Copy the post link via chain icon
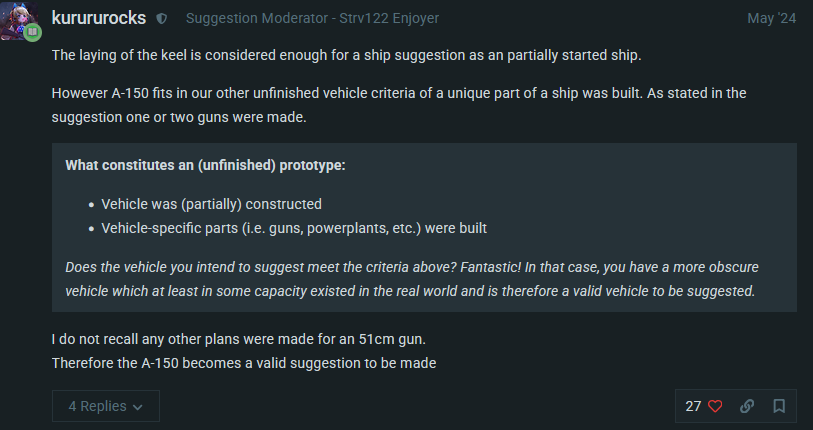Screen dimensions: 813x430 (747, 406)
